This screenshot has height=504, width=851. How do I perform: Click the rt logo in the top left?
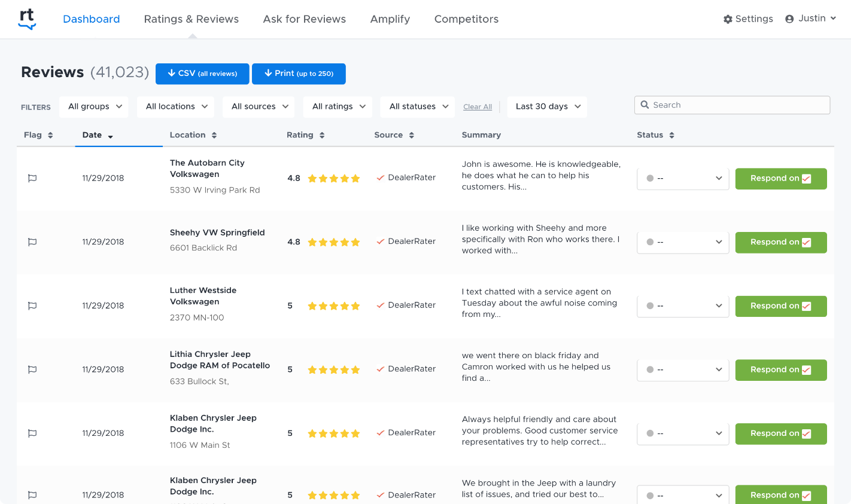pyautogui.click(x=26, y=19)
